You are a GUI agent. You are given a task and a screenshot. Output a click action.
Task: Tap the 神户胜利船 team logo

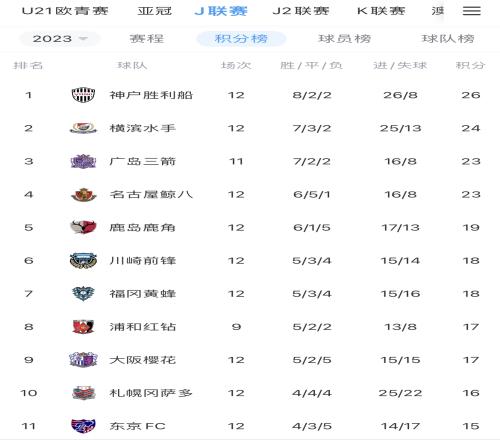[83, 95]
